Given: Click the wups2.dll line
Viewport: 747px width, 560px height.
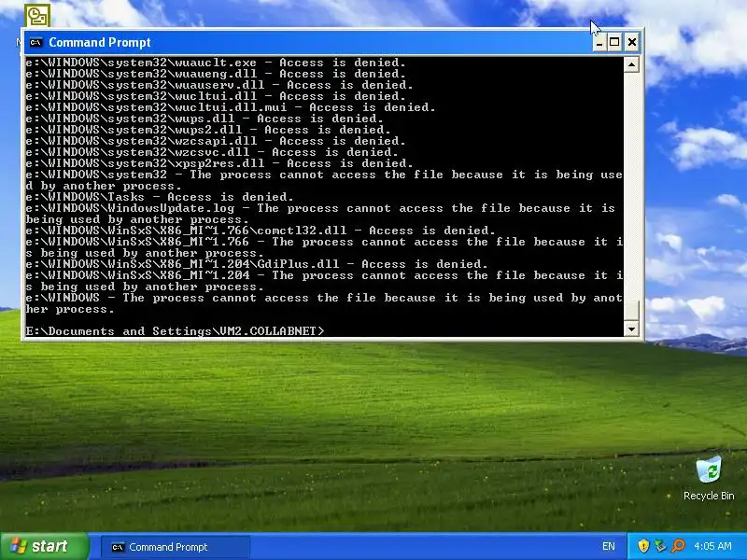Looking at the screenshot, I should click(x=208, y=130).
